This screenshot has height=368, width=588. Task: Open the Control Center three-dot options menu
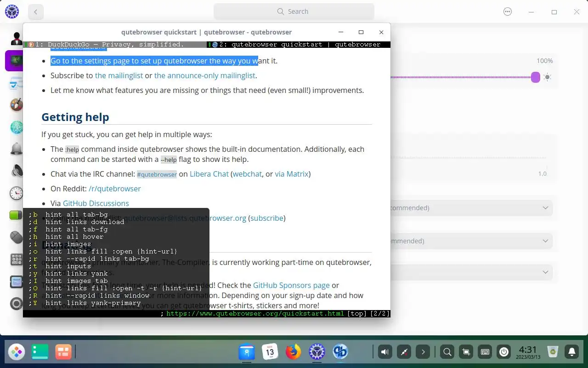pyautogui.click(x=508, y=11)
